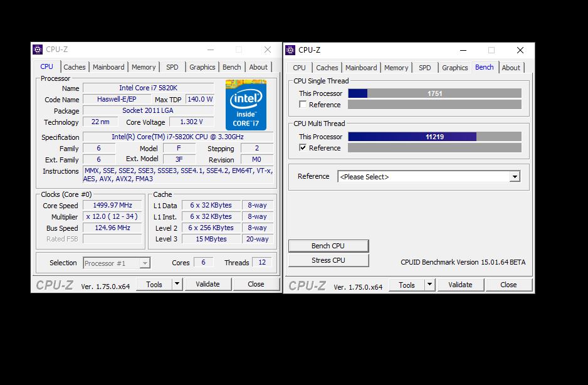Click the Multiplier value x 12.0 (12 - 34)
Image resolution: width=588 pixels, height=385 pixels.
(112, 216)
